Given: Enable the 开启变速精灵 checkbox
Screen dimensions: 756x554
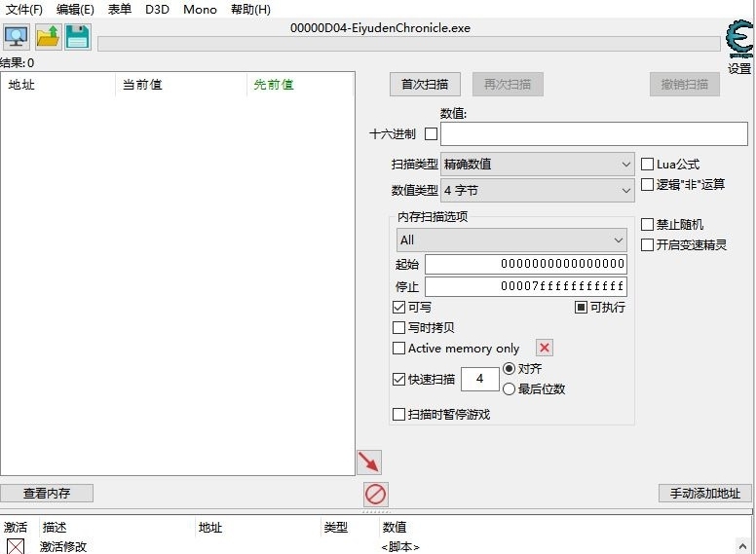Looking at the screenshot, I should (x=647, y=244).
